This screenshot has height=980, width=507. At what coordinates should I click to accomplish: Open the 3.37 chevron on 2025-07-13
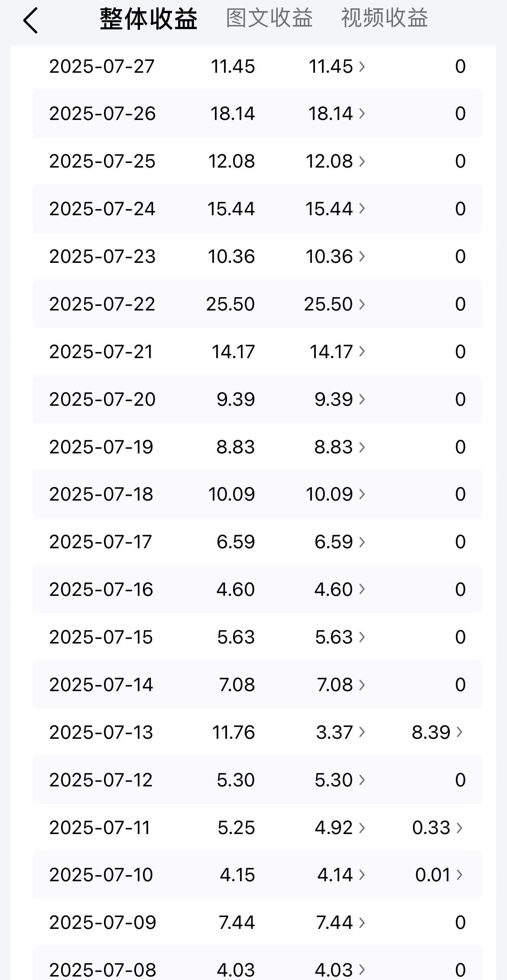point(362,732)
